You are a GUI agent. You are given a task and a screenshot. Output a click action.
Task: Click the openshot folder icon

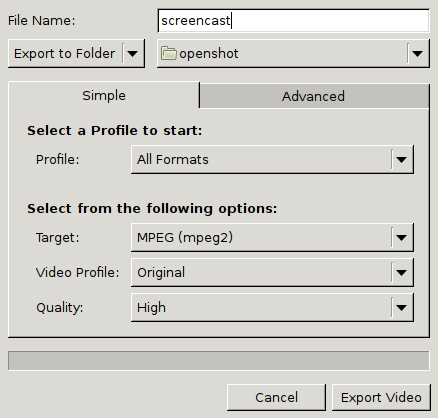169,53
